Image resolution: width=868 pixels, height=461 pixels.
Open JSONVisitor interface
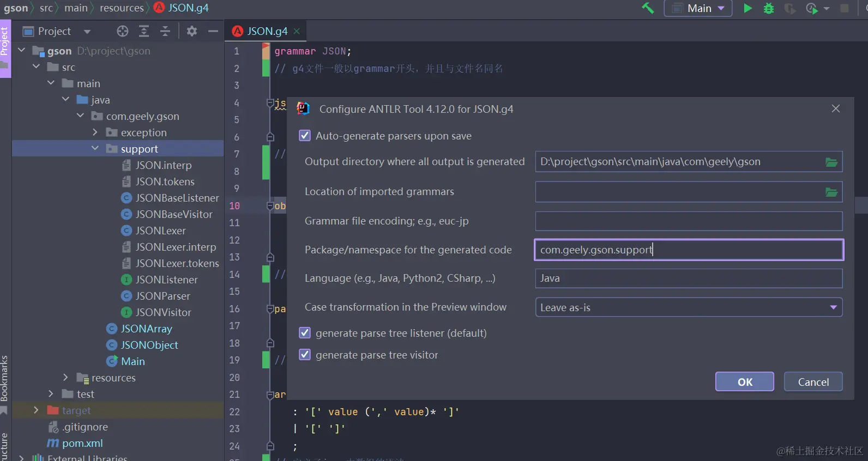coord(163,312)
